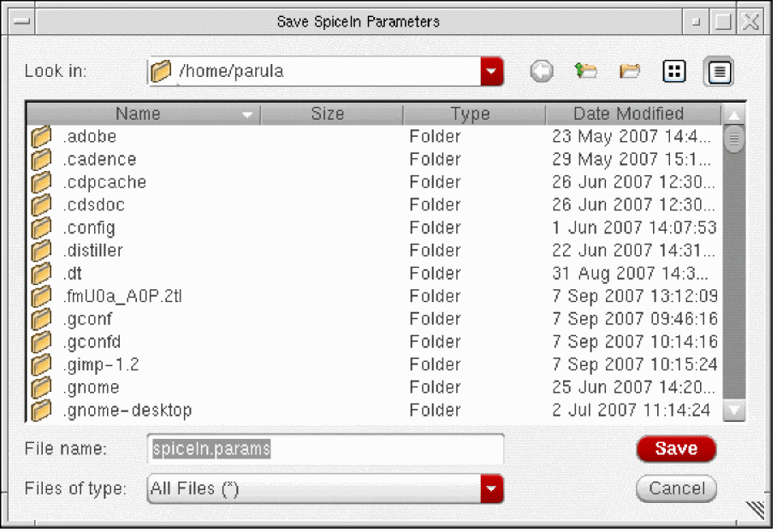The image size is (777, 532).
Task: Open the Look in path dropdown
Action: point(492,72)
